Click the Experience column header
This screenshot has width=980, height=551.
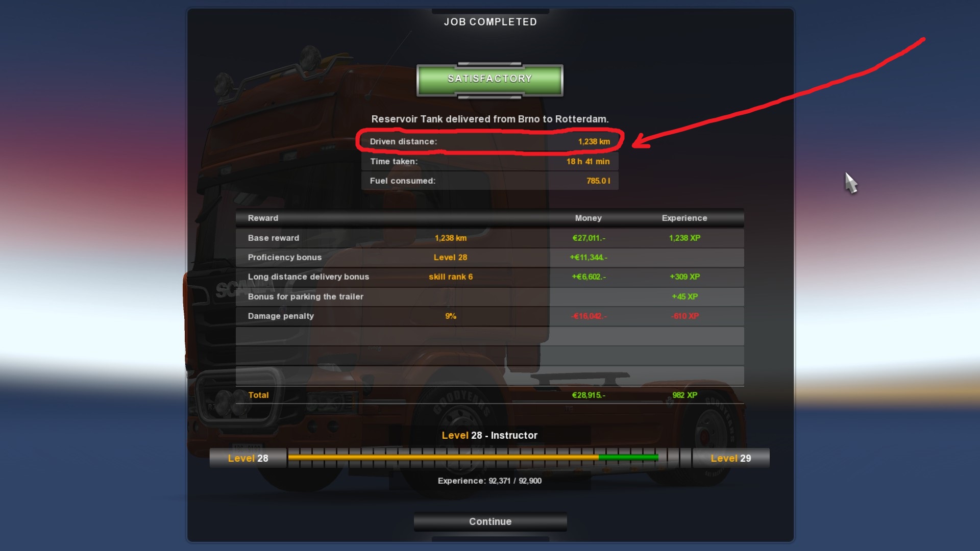684,218
